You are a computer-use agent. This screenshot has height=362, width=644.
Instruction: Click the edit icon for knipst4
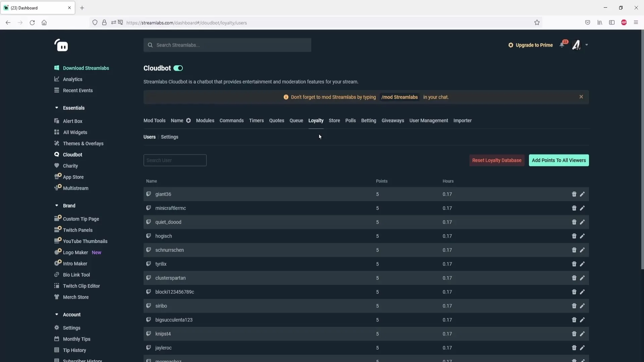click(x=582, y=334)
